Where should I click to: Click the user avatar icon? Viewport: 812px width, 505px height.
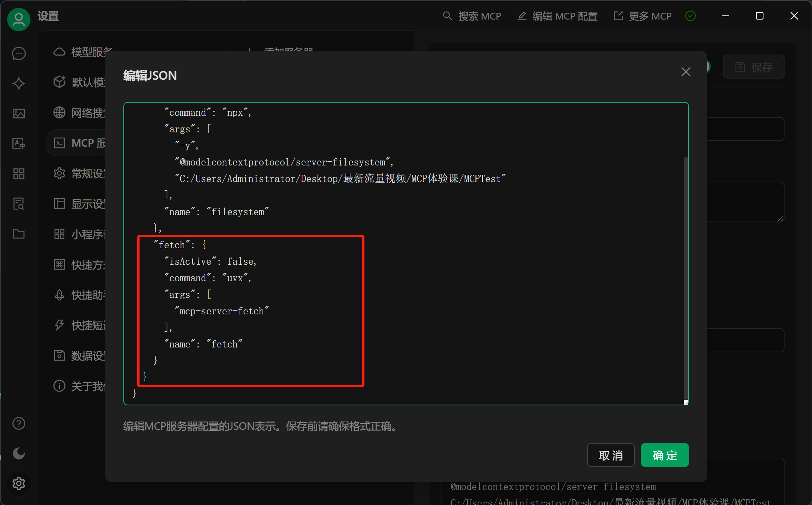click(x=19, y=19)
